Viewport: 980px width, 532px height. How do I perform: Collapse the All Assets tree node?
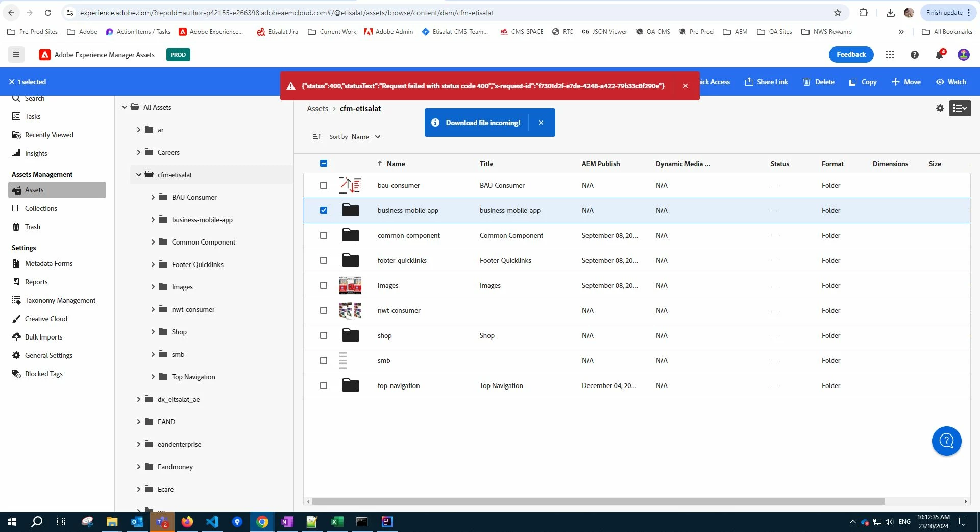pos(124,107)
